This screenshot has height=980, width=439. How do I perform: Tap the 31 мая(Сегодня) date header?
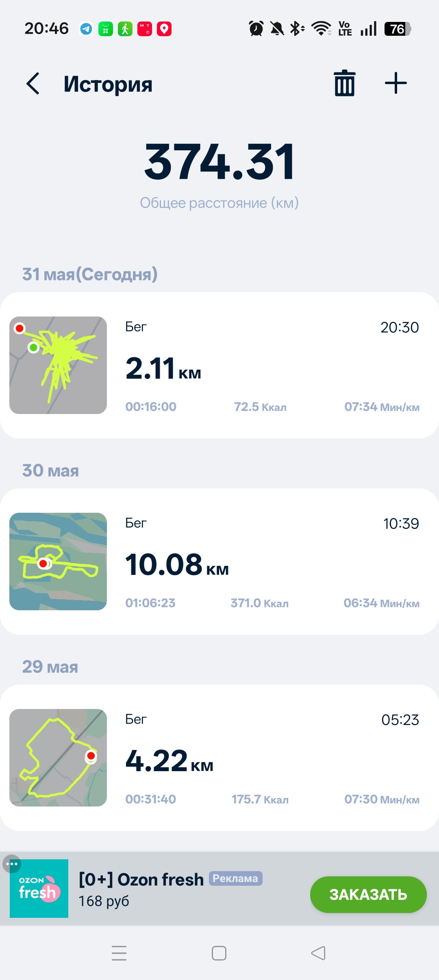(x=90, y=274)
